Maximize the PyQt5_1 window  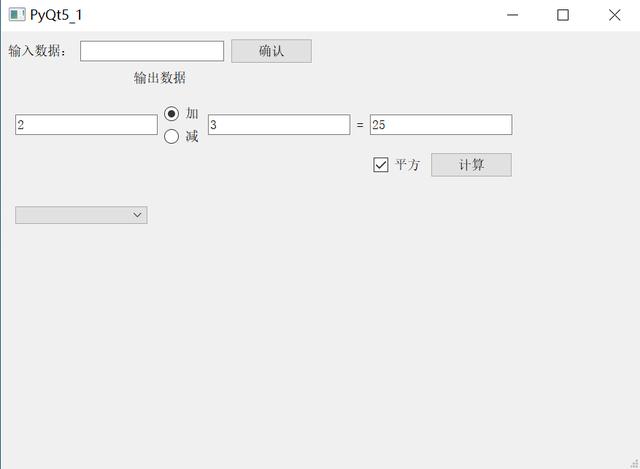click(563, 15)
